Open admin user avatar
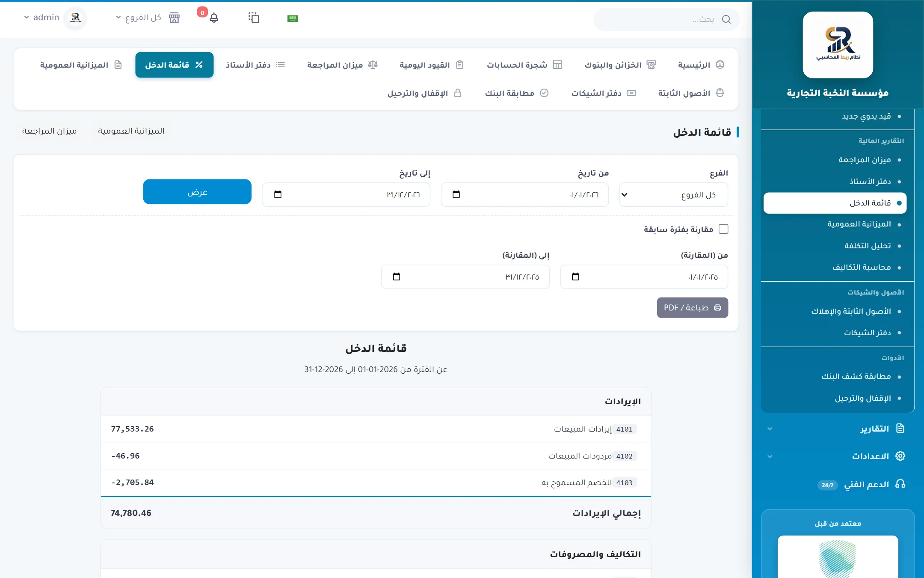The width and height of the screenshot is (924, 578). [75, 18]
